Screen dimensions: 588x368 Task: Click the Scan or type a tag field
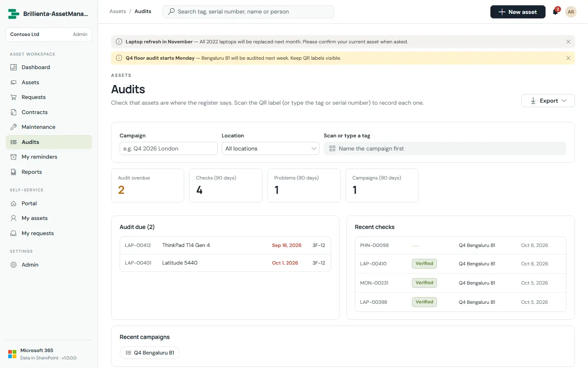(445, 148)
